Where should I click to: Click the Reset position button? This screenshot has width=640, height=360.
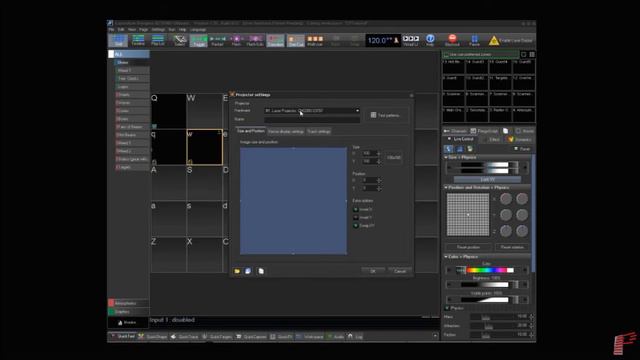(468, 247)
